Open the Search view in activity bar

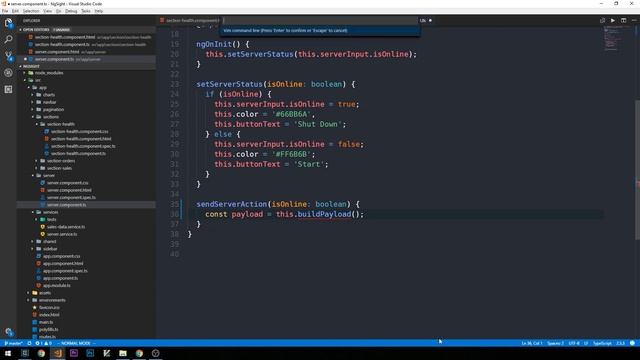8,39
